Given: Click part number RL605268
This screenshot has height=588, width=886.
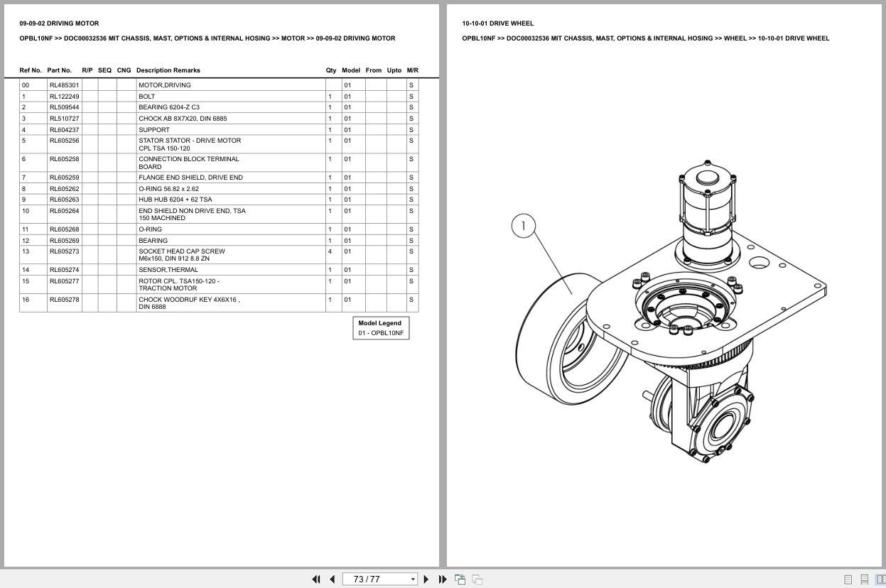Looking at the screenshot, I should coord(64,229).
